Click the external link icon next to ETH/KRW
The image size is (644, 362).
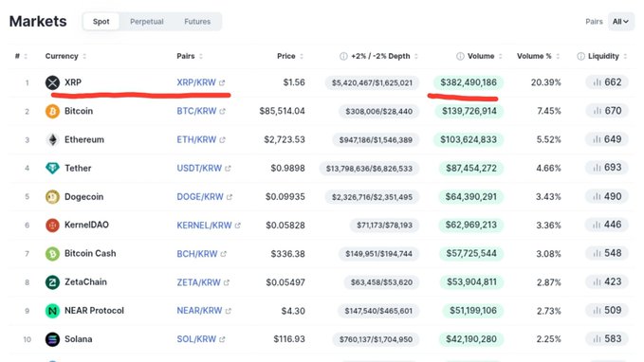[223, 140]
